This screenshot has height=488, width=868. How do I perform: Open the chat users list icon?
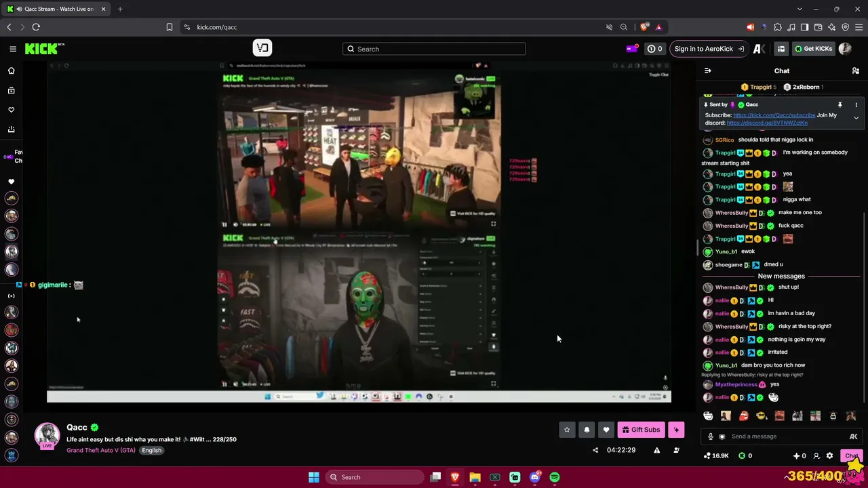tap(856, 70)
